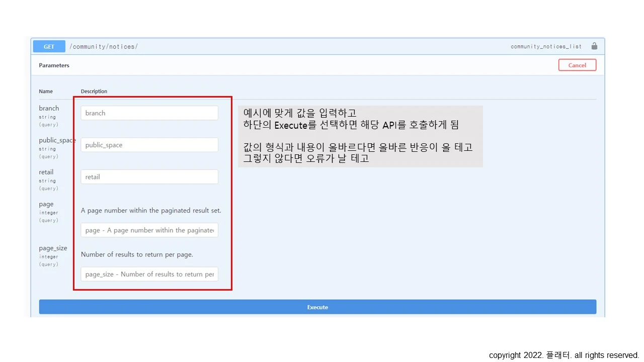The height and width of the screenshot is (362, 644).
Task: Click the retail input field
Action: 149,176
